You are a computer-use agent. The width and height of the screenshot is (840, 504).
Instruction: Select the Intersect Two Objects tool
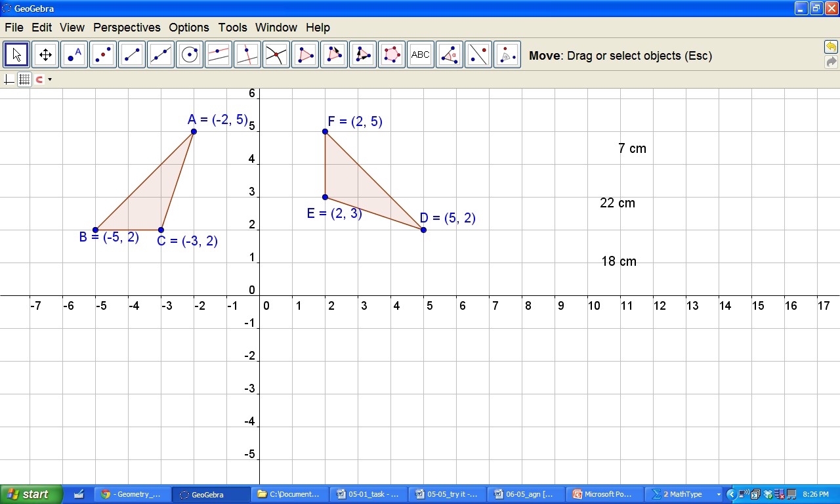[276, 55]
